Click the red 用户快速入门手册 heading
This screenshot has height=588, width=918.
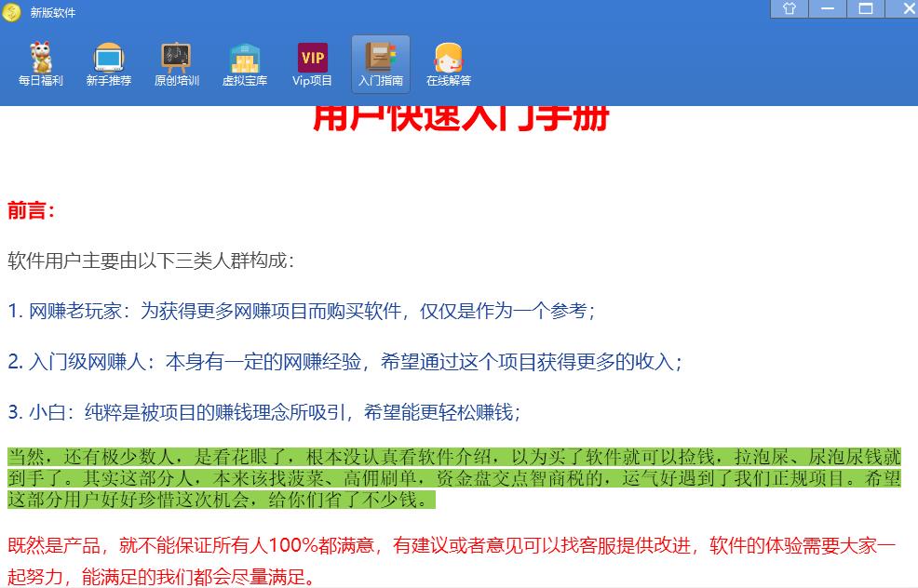tap(461, 118)
